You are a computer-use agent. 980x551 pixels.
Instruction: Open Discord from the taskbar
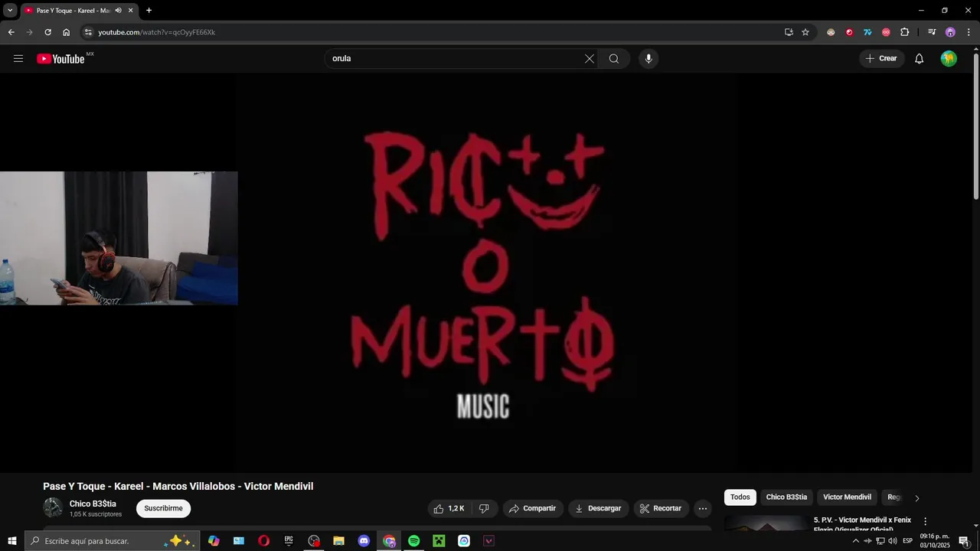pos(364,541)
